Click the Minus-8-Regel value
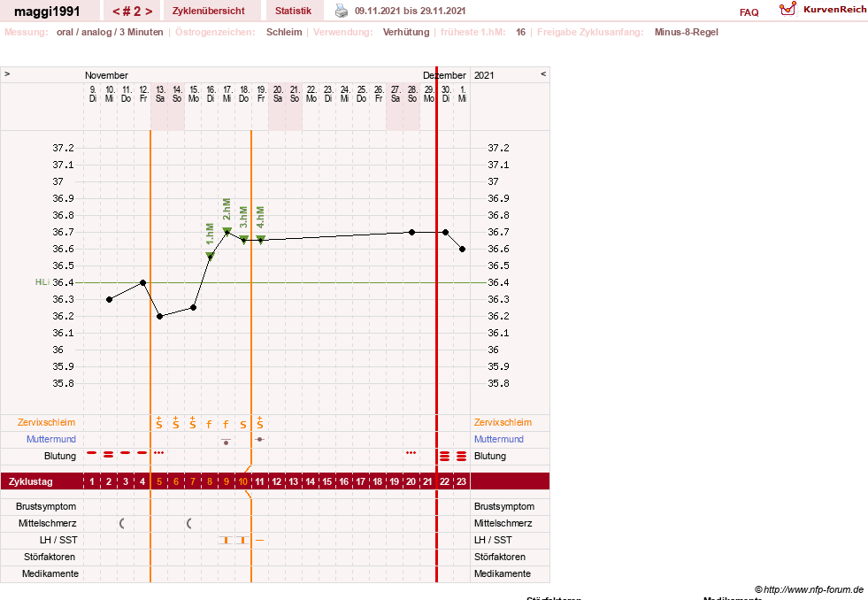The width and height of the screenshot is (868, 600). pos(686,32)
